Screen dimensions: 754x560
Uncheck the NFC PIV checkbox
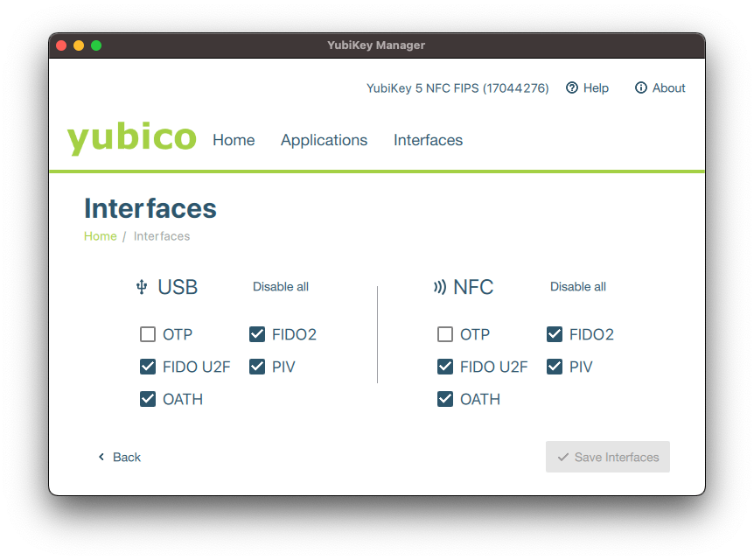[x=555, y=367]
